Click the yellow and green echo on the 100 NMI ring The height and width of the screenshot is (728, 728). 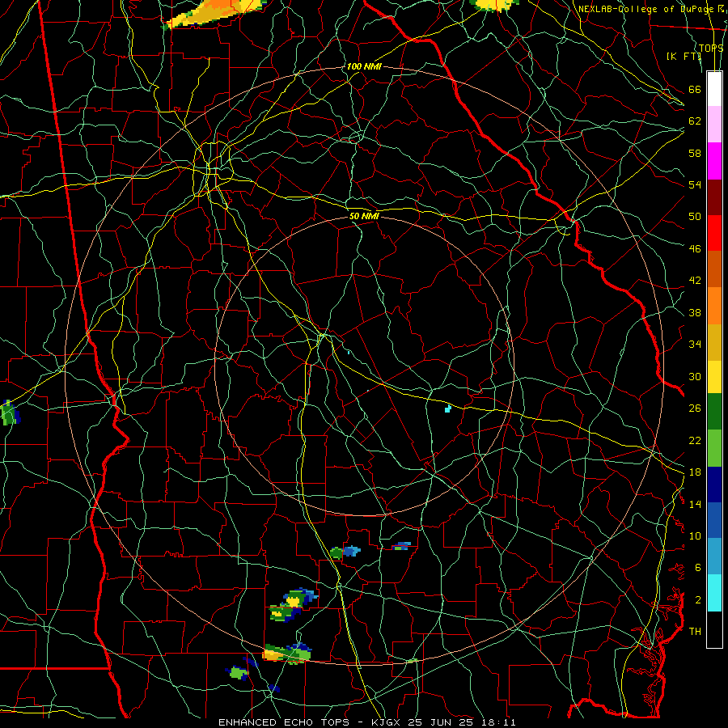(x=287, y=654)
